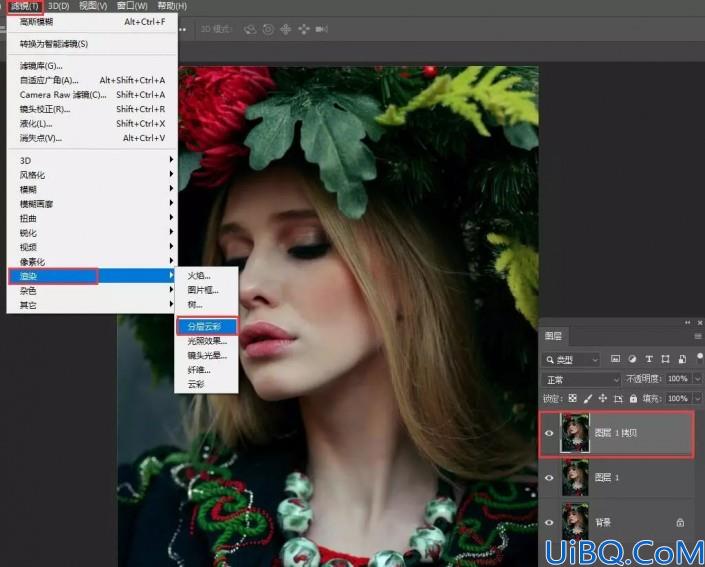Click the 3D pan object icon
Image resolution: width=705 pixels, height=567 pixels.
point(286,30)
